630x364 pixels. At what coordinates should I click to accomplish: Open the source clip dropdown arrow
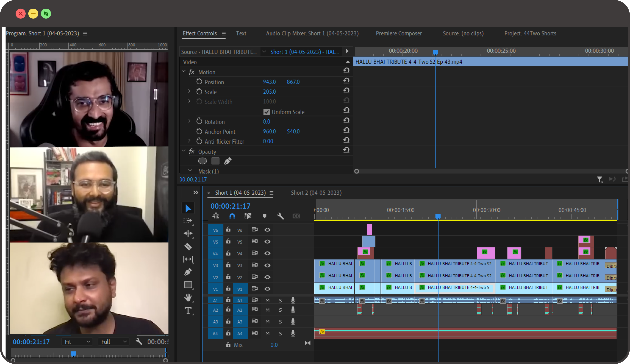pos(264,52)
